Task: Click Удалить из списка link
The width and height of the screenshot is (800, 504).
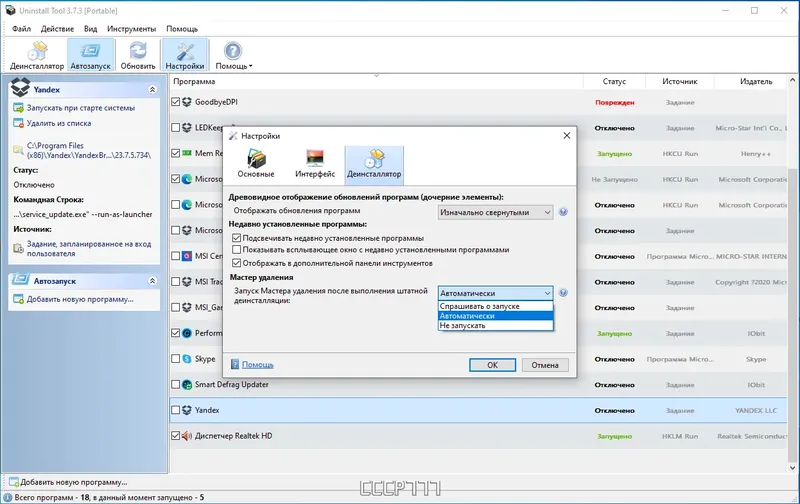Action: pyautogui.click(x=59, y=123)
